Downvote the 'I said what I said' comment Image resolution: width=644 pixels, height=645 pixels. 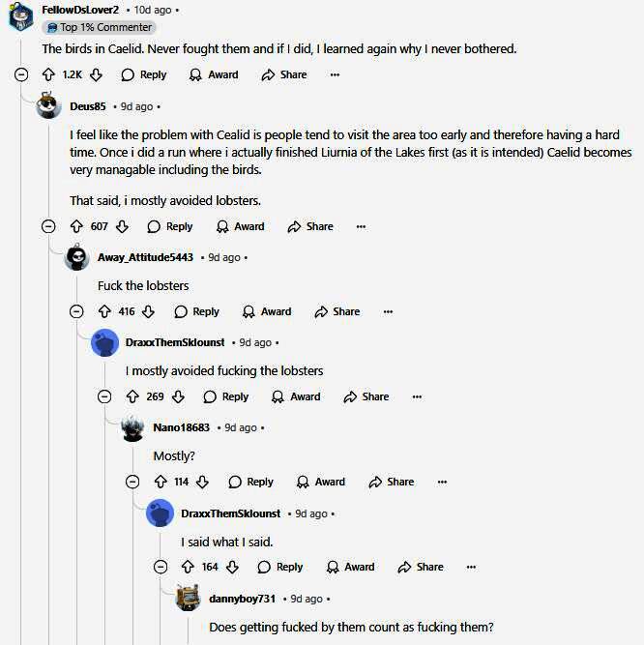tap(234, 567)
